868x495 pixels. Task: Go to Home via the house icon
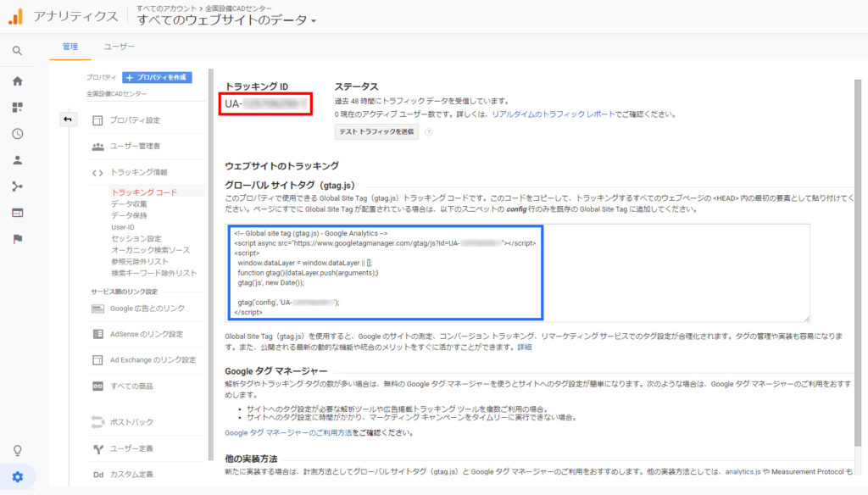(x=17, y=81)
